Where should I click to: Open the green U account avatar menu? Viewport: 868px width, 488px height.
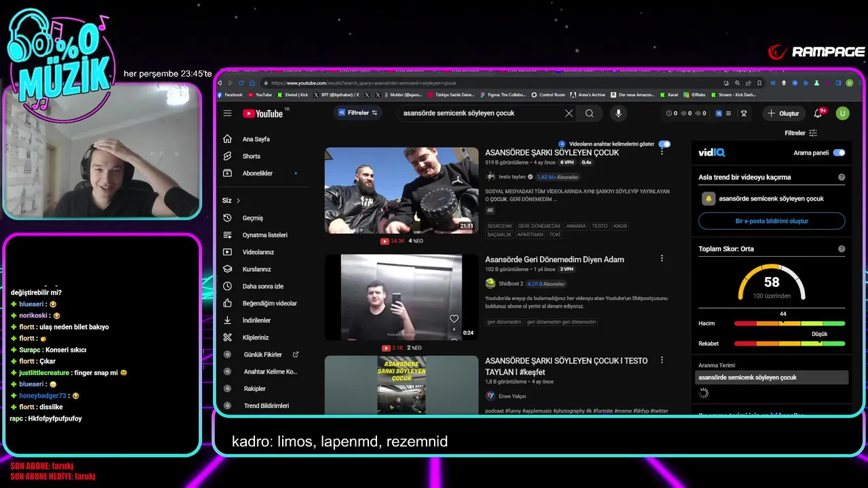click(842, 113)
